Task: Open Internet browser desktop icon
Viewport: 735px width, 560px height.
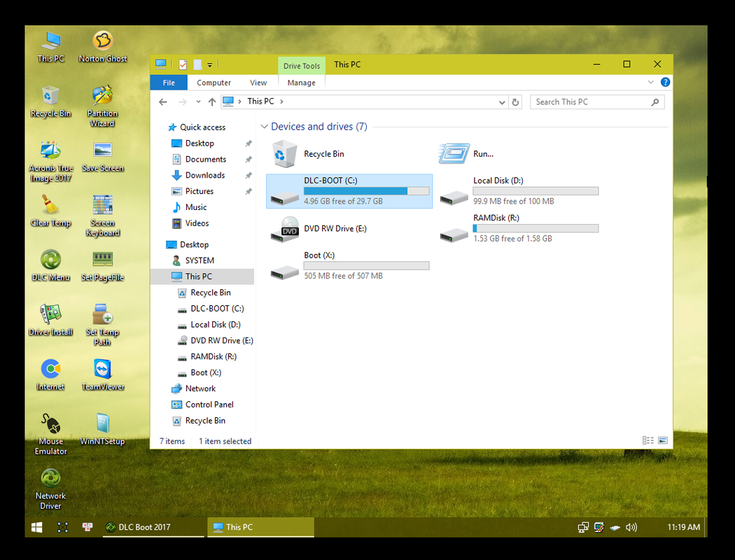Action: [x=50, y=375]
